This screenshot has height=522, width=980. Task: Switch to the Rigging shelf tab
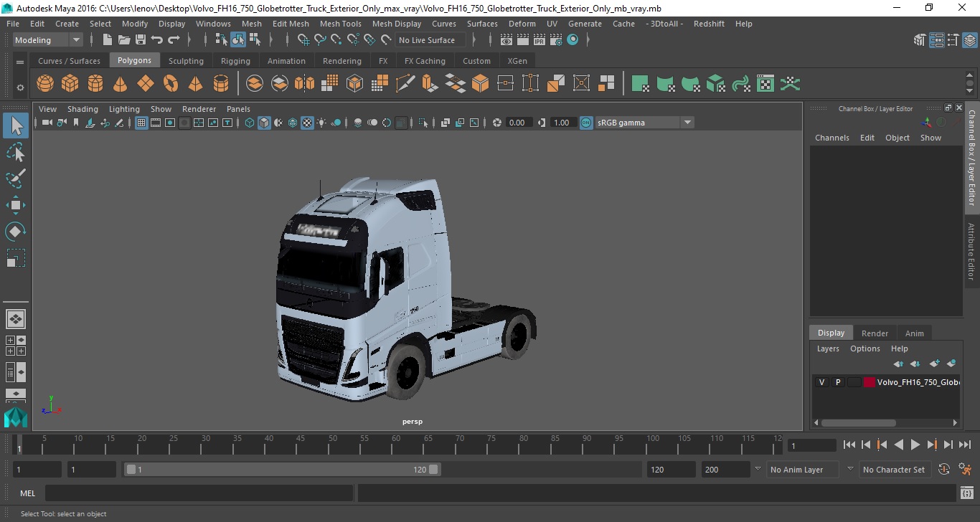(x=235, y=61)
